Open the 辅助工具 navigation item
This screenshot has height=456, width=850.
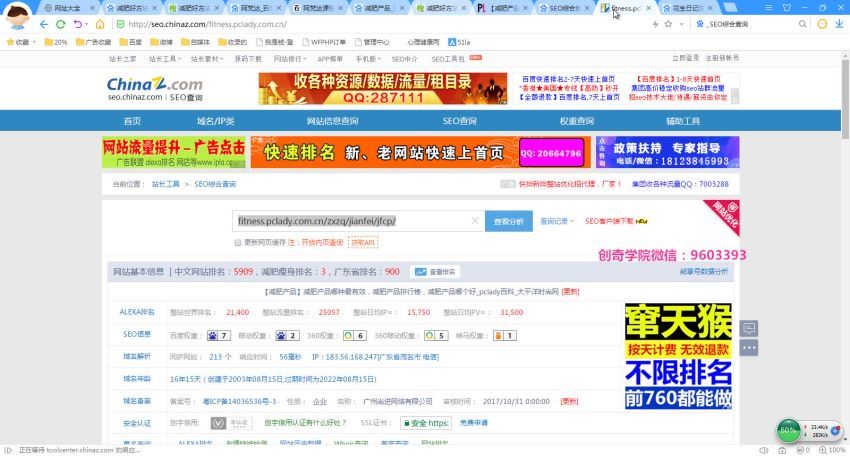[x=682, y=121]
